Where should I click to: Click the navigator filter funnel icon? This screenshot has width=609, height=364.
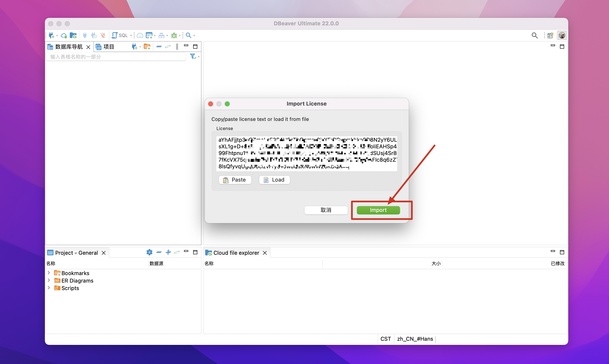point(193,57)
